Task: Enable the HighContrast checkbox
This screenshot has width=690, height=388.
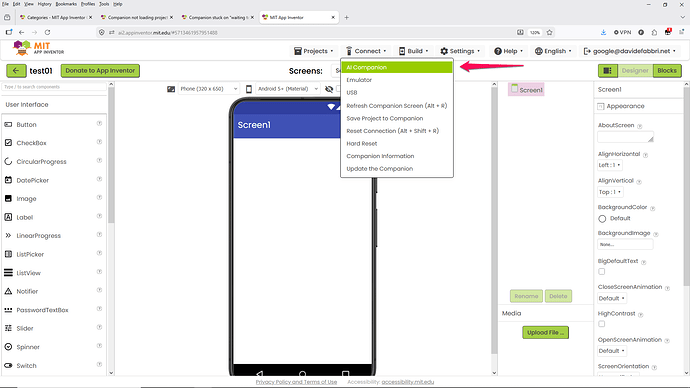Action: click(602, 324)
